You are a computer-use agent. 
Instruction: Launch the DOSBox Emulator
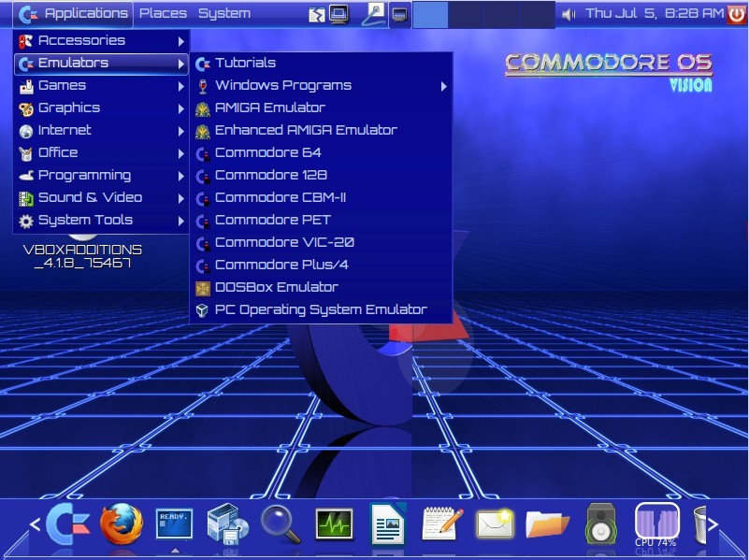click(x=321, y=287)
